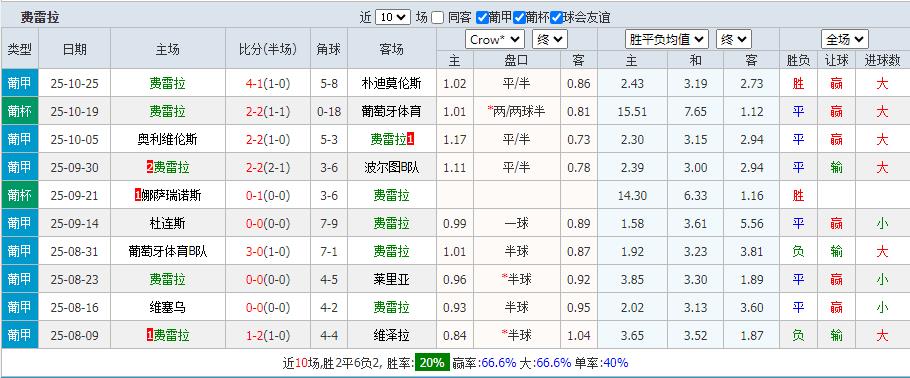The width and height of the screenshot is (910, 378).
Task: Click the 5.56 away odds value
Action: tap(752, 223)
